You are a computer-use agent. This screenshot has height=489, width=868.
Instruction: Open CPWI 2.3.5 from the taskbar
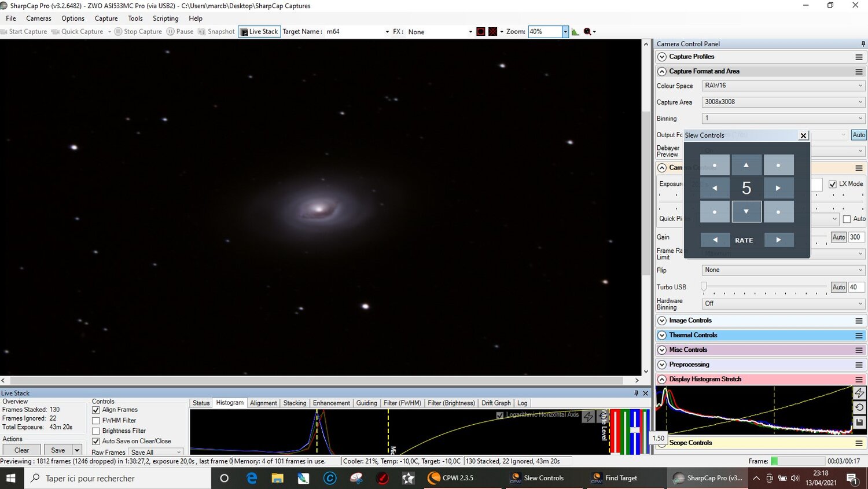(451, 478)
